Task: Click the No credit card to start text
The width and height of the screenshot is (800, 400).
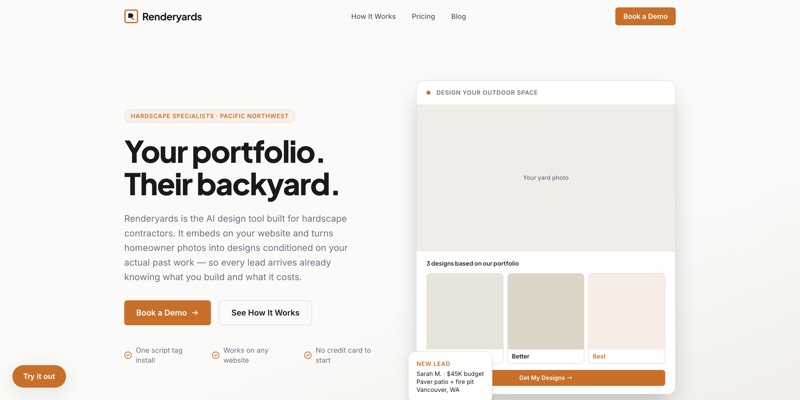Action: pos(343,355)
